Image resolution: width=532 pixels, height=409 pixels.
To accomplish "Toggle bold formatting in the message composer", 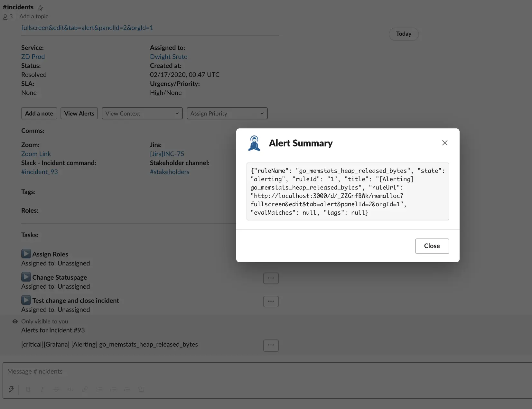I will (28, 389).
